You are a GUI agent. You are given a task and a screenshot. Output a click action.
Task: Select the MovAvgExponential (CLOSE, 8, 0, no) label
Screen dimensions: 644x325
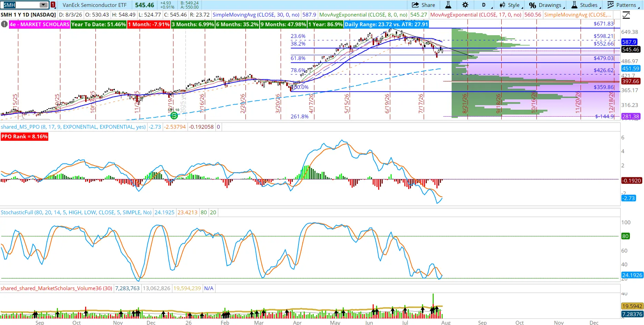(x=363, y=15)
